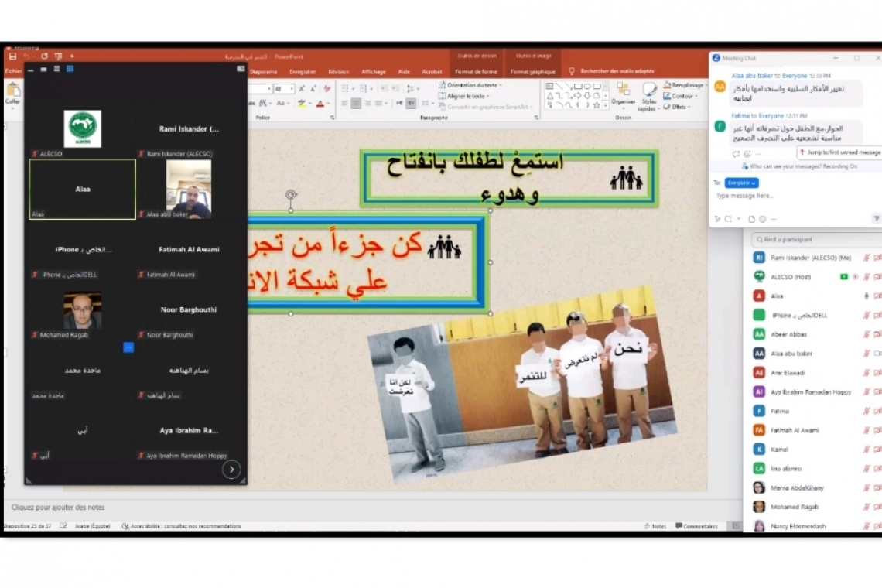Minimize Zoom video panel with dash icon
Image resolution: width=882 pixels, height=588 pixels.
(30, 70)
